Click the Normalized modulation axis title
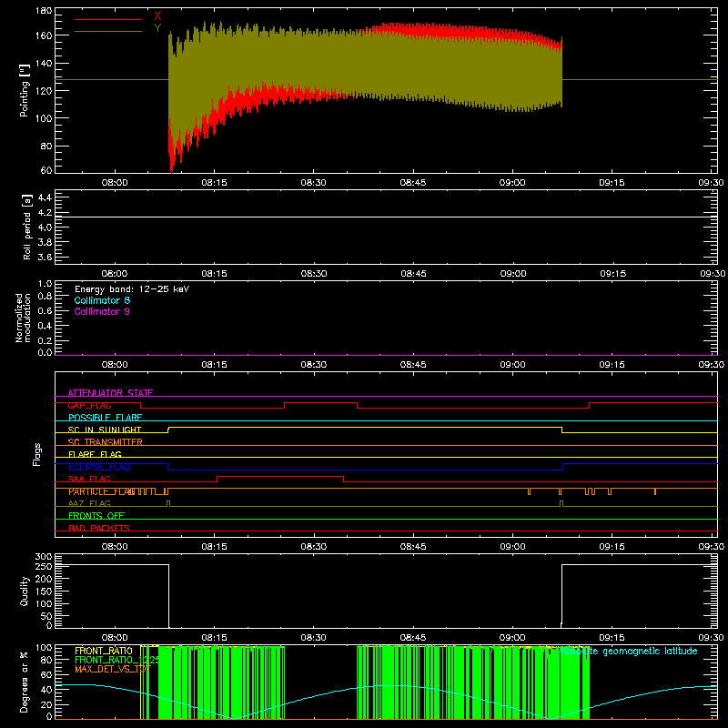728x728 pixels. point(23,318)
